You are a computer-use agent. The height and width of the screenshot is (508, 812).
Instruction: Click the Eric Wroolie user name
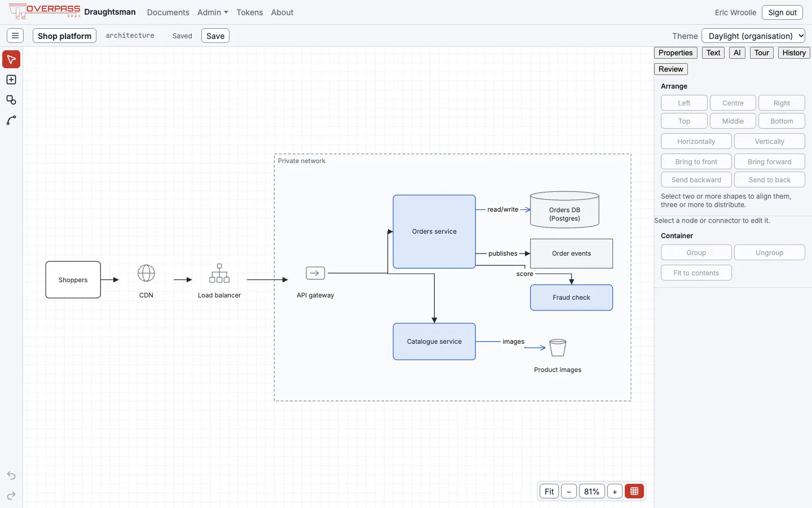click(735, 12)
